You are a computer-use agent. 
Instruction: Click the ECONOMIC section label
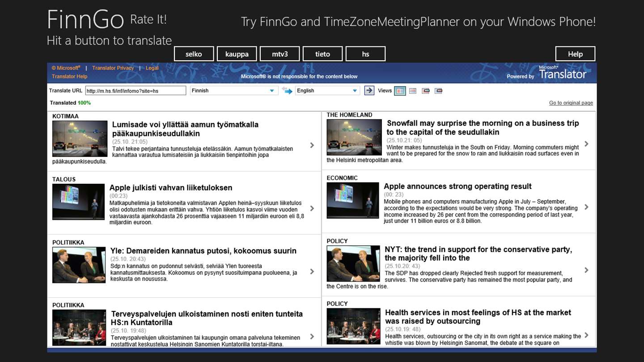[x=342, y=178]
